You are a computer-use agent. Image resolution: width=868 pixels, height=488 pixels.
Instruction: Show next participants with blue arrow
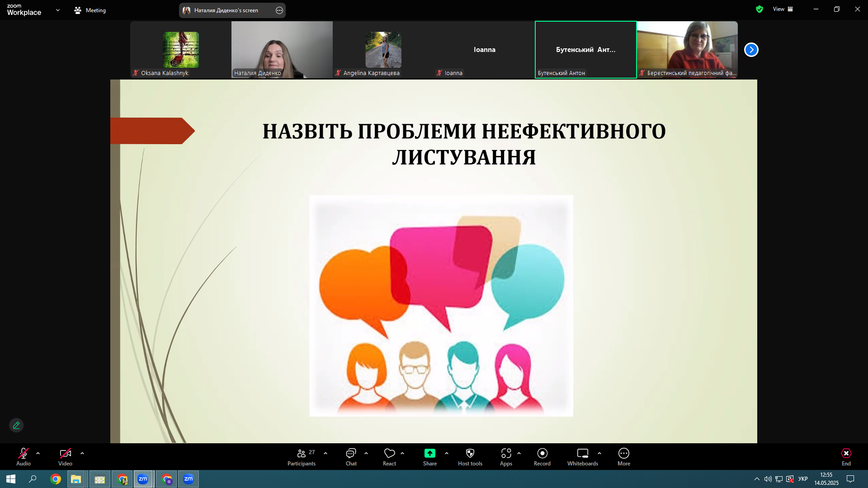pyautogui.click(x=751, y=50)
